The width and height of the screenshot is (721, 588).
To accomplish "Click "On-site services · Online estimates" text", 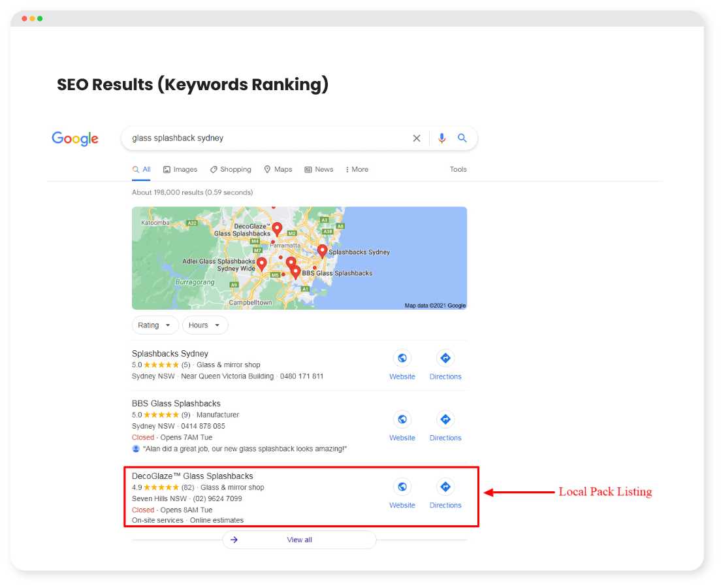I will pos(187,520).
